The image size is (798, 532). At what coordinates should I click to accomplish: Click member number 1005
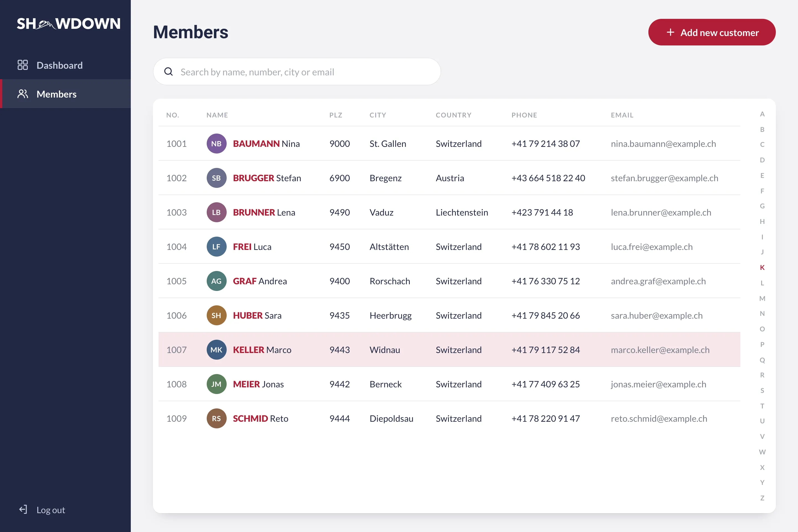pos(177,281)
